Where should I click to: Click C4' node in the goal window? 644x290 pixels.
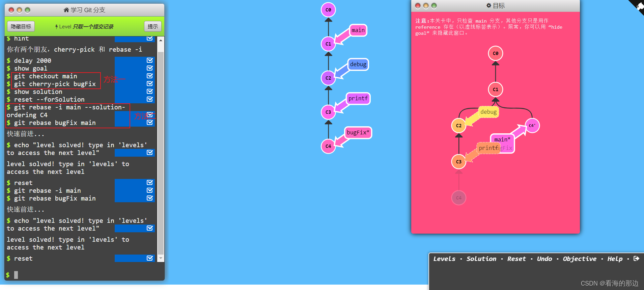[532, 126]
